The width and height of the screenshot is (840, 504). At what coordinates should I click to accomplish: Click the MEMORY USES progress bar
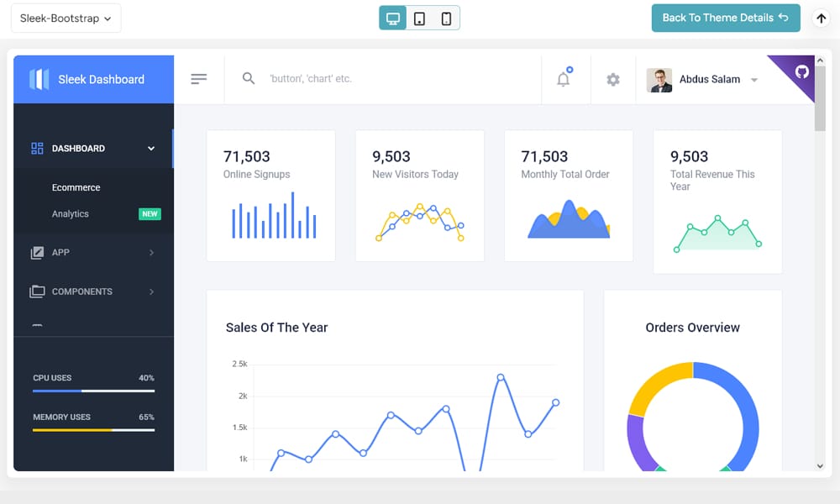[93, 429]
